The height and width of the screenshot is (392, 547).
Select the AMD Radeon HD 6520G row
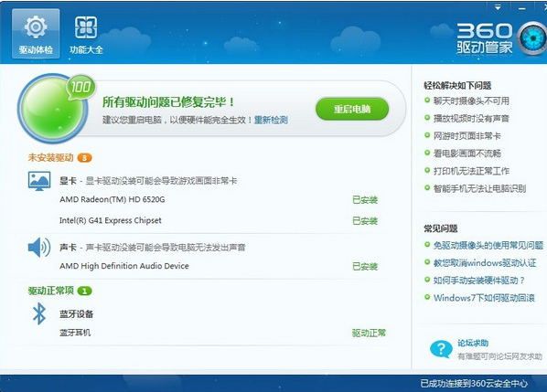click(219, 200)
